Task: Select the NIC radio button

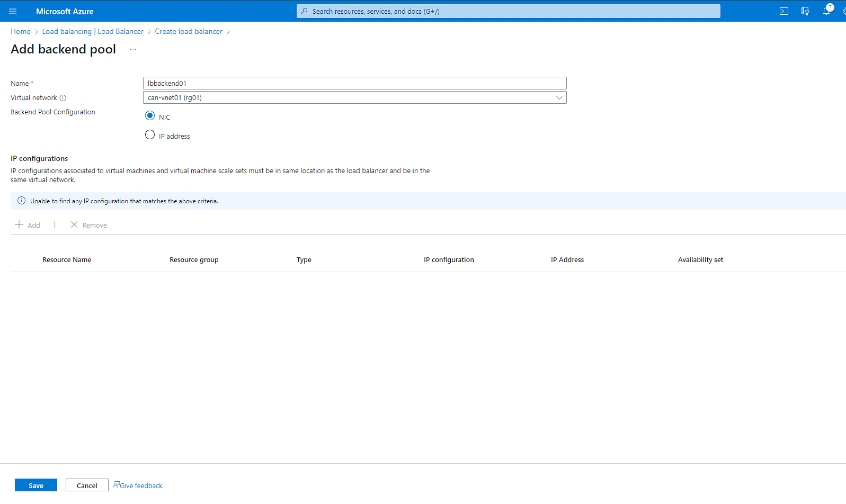Action: click(x=150, y=116)
